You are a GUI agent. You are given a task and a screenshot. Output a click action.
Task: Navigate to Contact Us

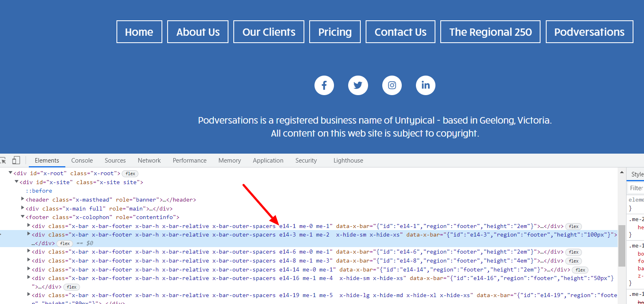401,32
